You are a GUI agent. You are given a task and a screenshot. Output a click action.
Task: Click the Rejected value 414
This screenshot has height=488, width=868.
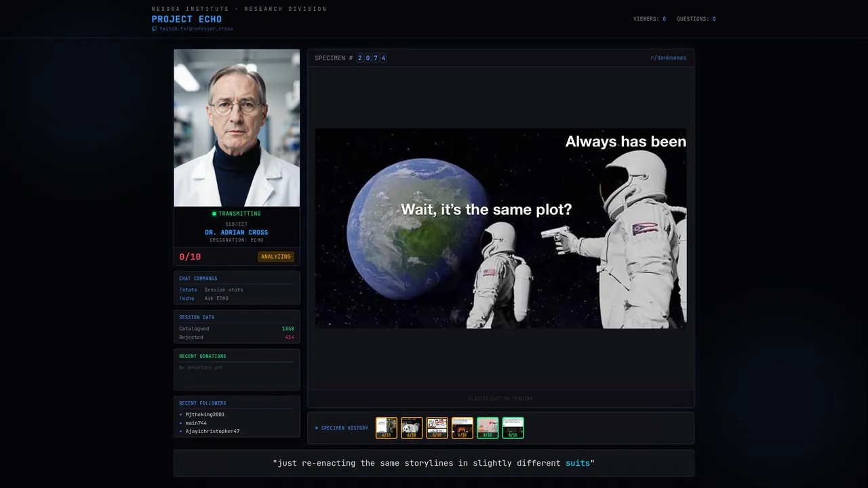tap(290, 337)
